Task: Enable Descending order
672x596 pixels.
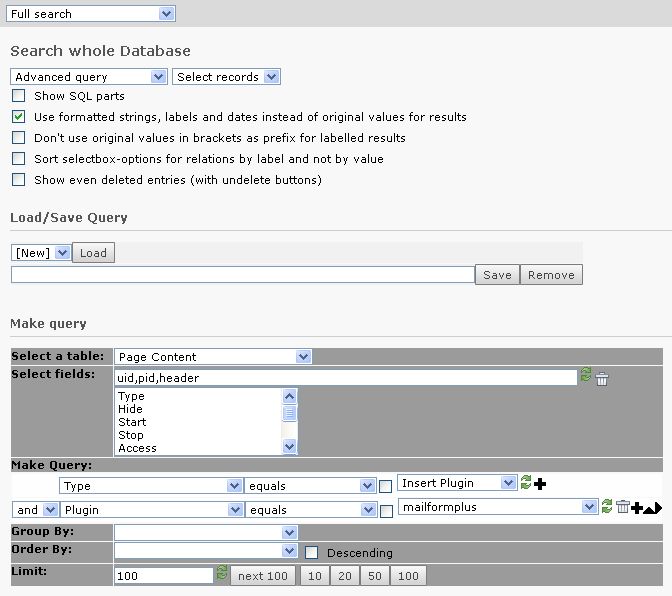Action: click(312, 553)
